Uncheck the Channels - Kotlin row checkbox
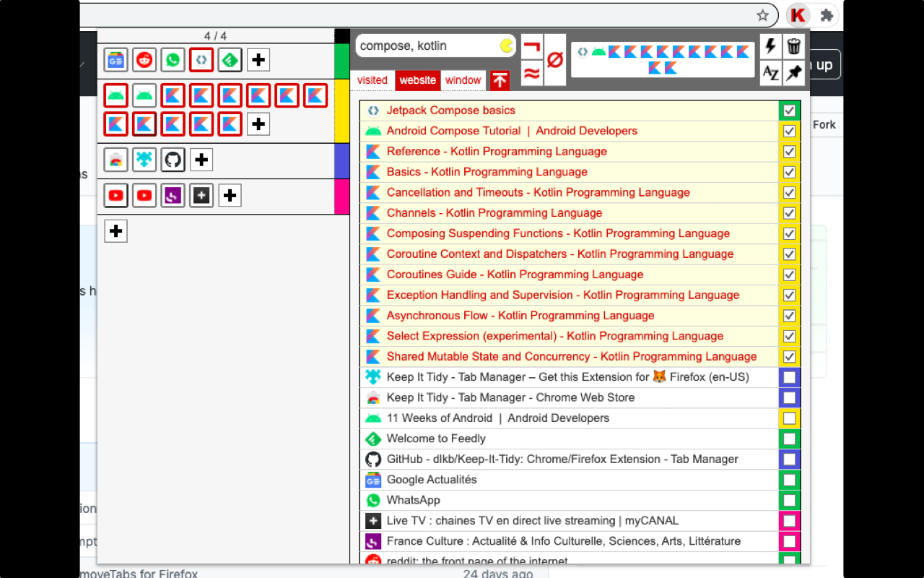This screenshot has height=578, width=924. [x=789, y=213]
